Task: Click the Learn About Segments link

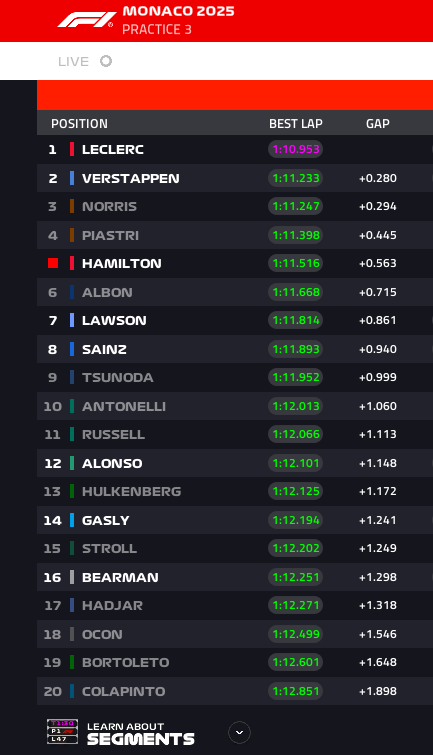Action: (141, 733)
